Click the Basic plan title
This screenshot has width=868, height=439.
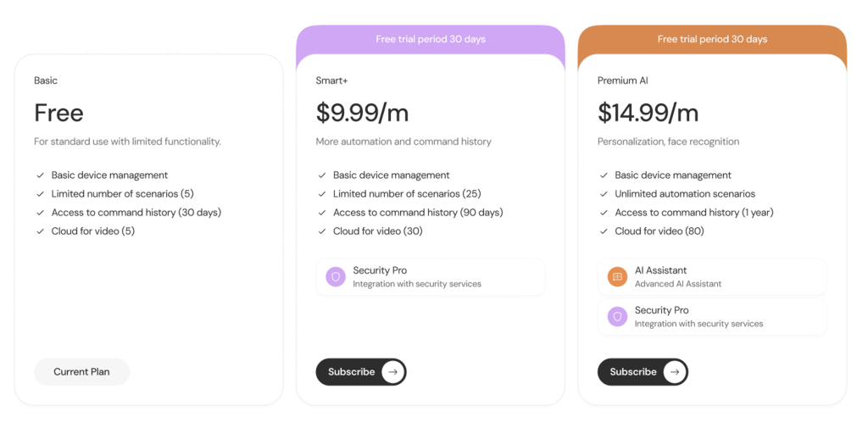46,81
